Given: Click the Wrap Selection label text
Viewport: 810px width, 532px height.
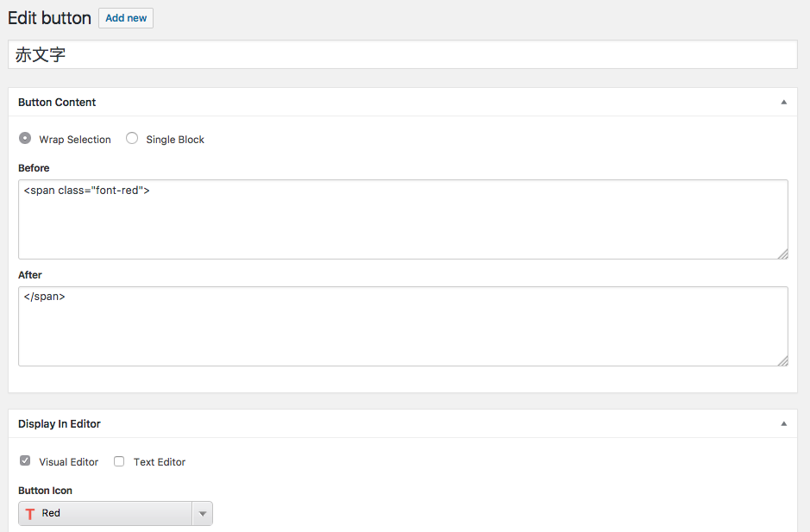Looking at the screenshot, I should [x=75, y=140].
